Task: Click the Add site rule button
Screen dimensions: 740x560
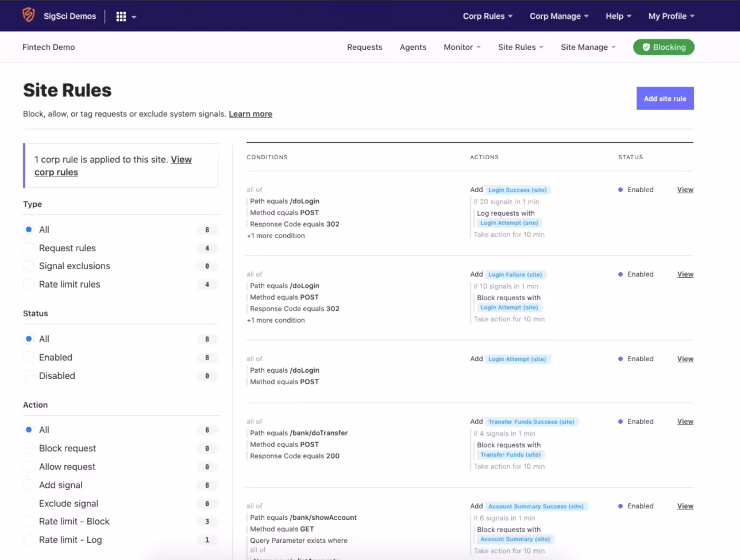Action: (665, 98)
